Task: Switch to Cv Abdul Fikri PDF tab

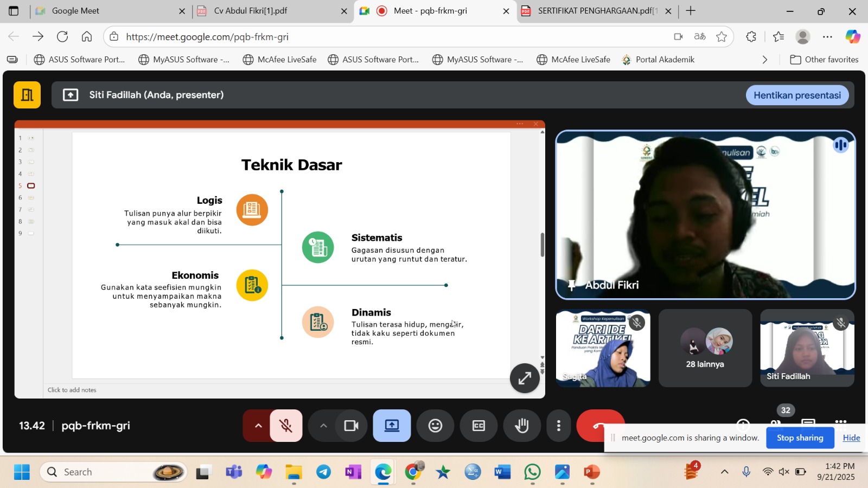Action: coord(251,11)
